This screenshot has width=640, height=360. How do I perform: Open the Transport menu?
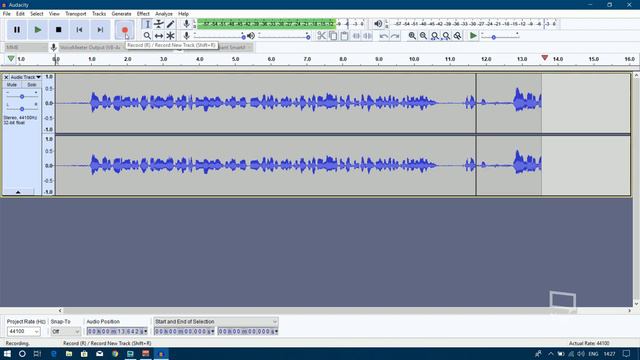[76, 13]
